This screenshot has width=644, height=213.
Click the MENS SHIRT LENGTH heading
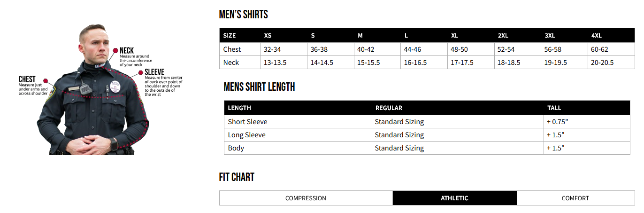point(259,87)
